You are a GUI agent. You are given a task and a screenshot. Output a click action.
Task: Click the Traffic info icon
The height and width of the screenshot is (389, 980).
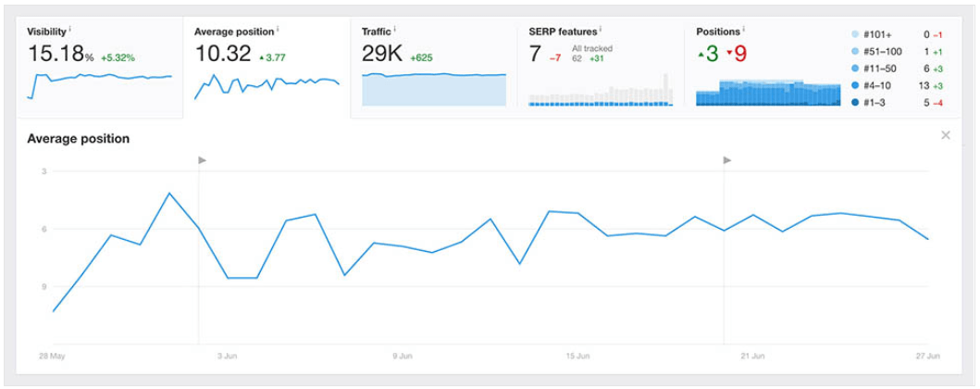(395, 29)
